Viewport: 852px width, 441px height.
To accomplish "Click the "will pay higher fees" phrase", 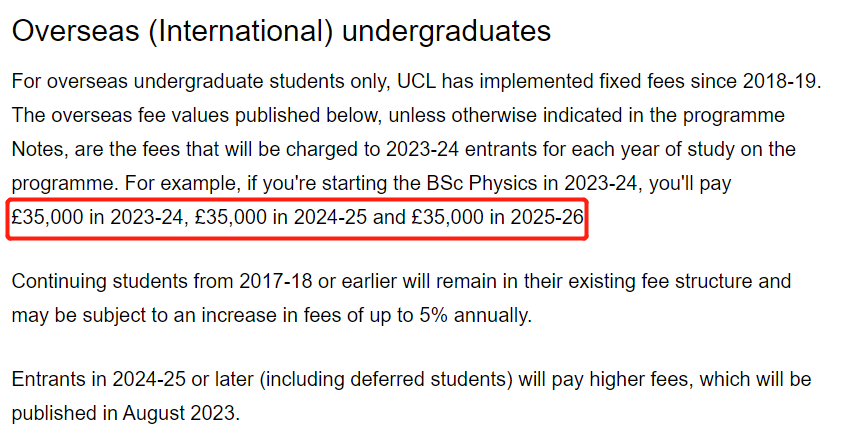I will point(604,380).
